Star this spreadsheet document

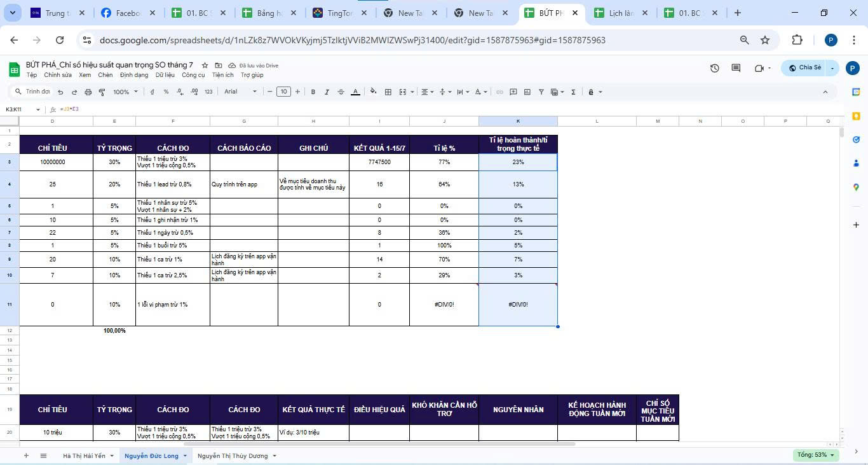(x=205, y=66)
